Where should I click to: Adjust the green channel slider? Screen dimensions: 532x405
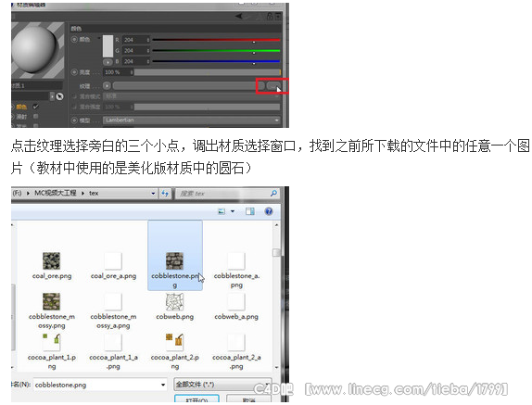(216, 51)
